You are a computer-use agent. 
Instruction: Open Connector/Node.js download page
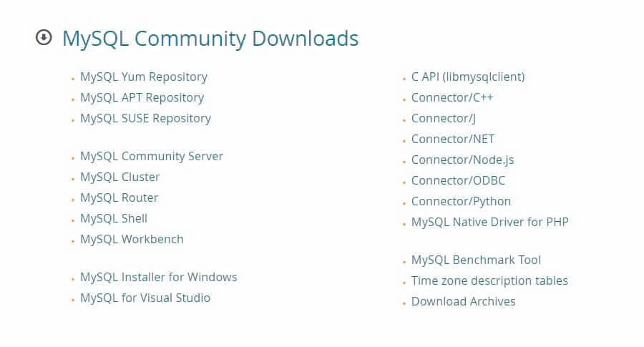point(462,160)
